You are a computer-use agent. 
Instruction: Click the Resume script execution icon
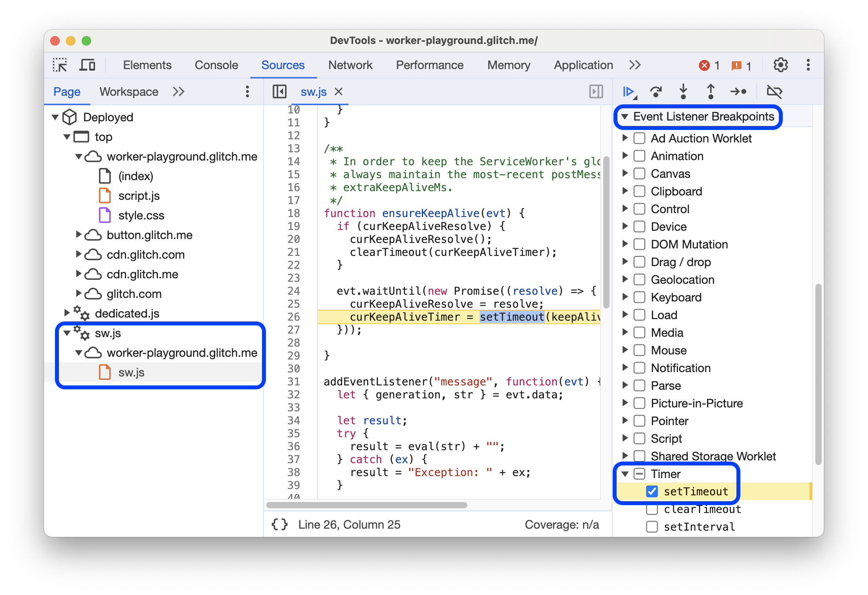pyautogui.click(x=628, y=91)
